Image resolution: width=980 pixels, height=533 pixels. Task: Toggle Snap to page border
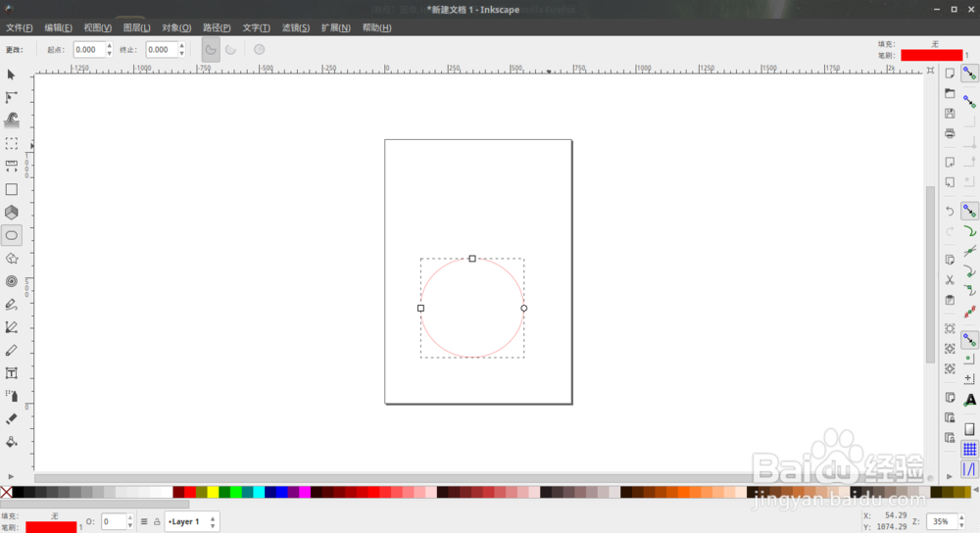pyautogui.click(x=969, y=429)
